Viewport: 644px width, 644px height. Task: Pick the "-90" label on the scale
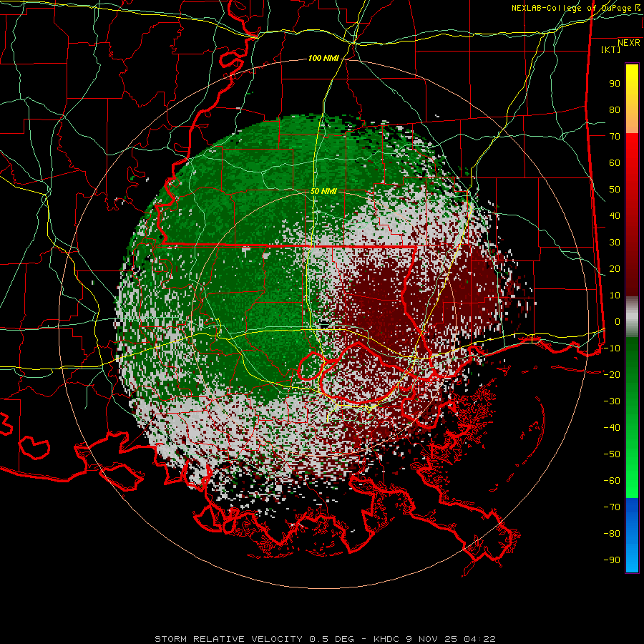612,560
